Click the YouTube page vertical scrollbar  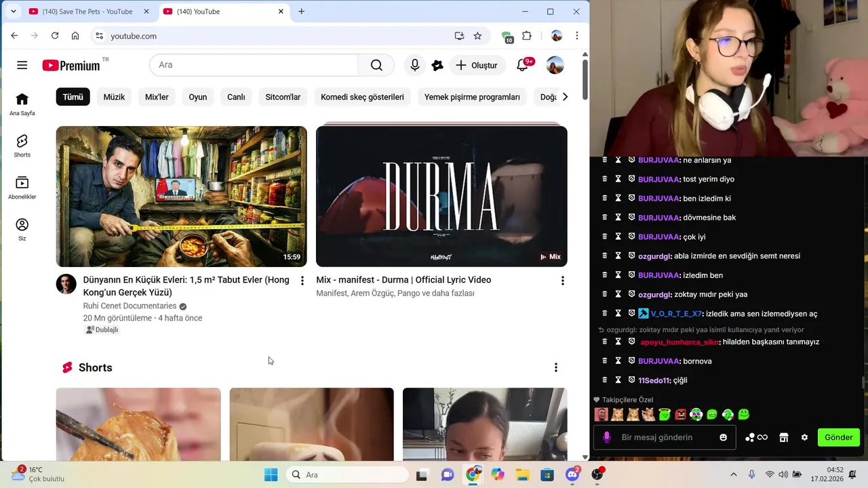pos(585,81)
